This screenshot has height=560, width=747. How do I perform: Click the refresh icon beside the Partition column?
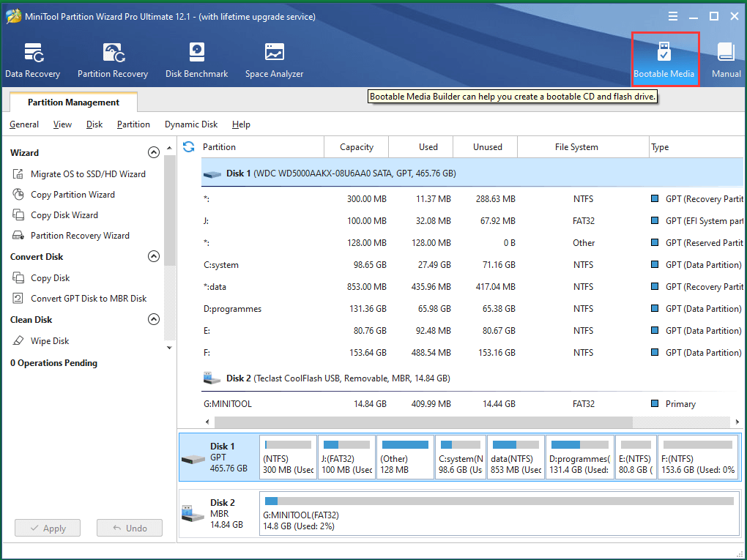coord(189,146)
